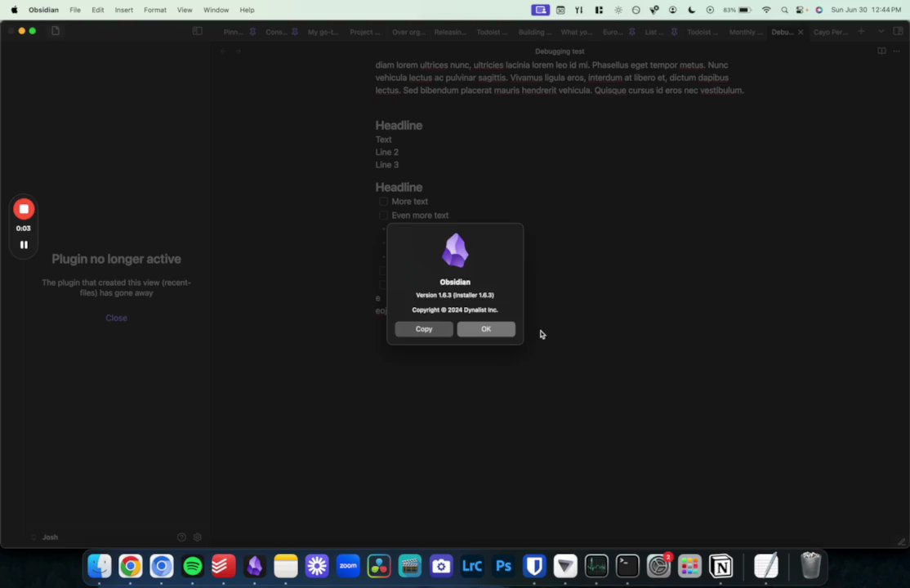Click the pin icon on 'Euro...' tab
Viewport: 910px width, 588px height.
pos(631,32)
